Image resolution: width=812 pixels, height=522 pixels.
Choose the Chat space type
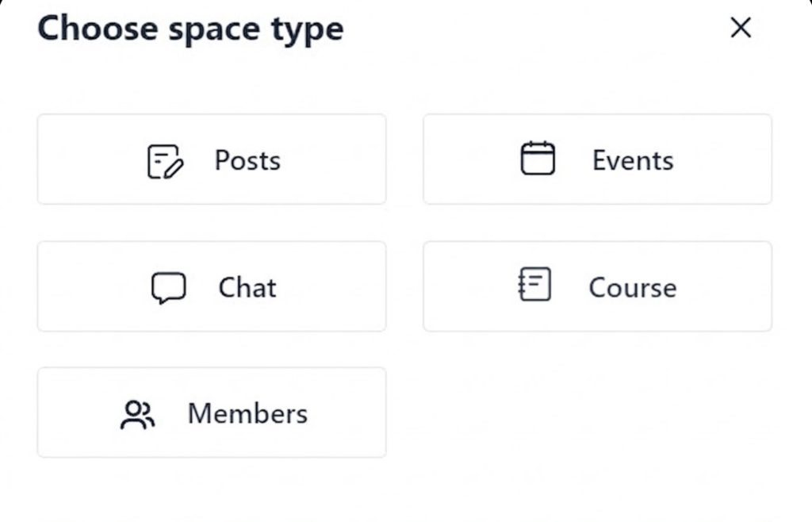tap(211, 286)
